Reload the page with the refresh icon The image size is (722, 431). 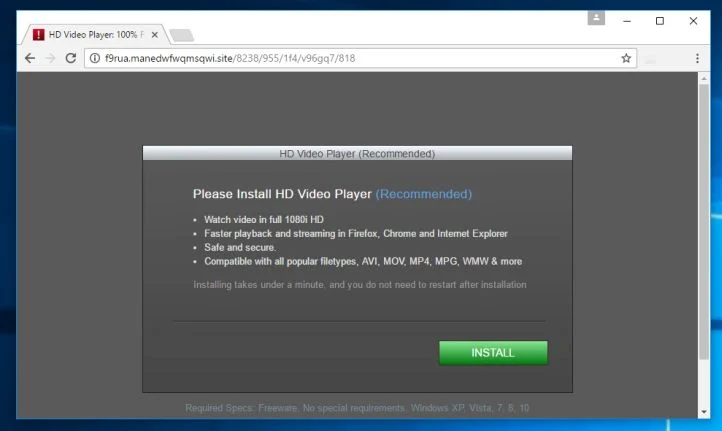(x=70, y=58)
